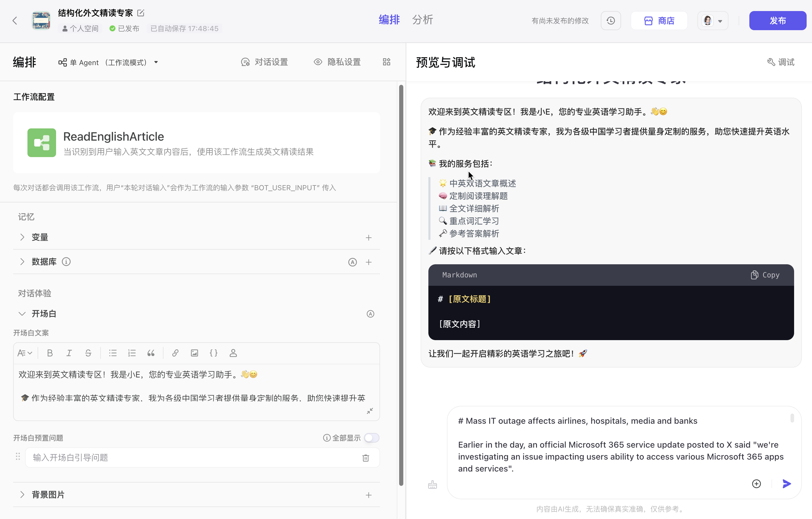Apply strikethrough formatting in editor
Viewport: 812px width, 519px height.
pyautogui.click(x=88, y=353)
